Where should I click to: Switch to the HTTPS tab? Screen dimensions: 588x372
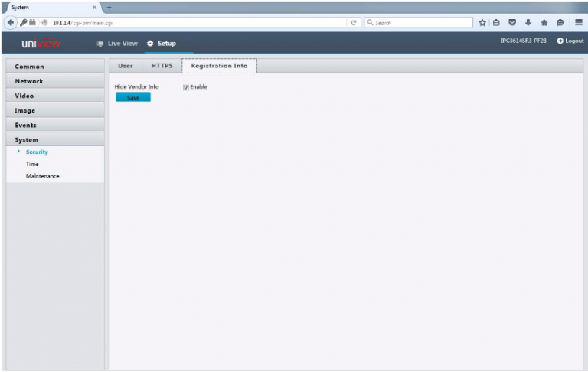[x=162, y=66]
